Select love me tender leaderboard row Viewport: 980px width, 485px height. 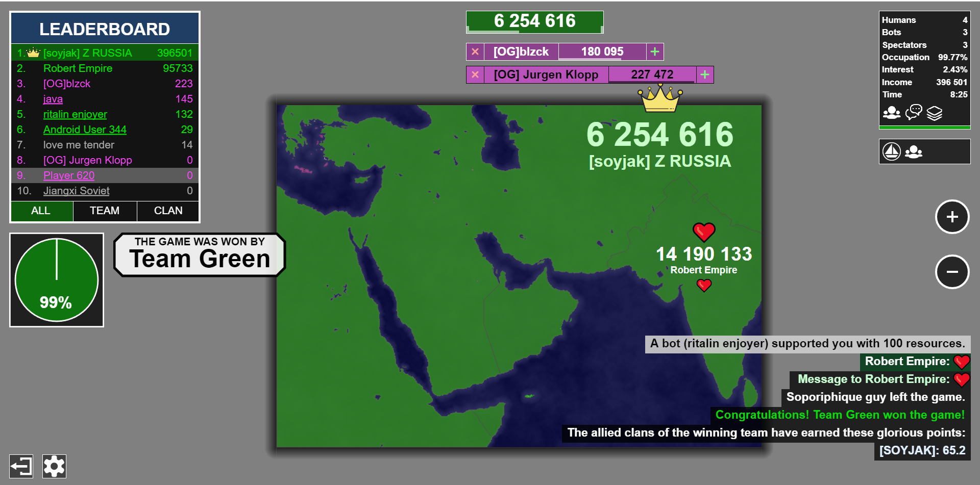tap(105, 145)
